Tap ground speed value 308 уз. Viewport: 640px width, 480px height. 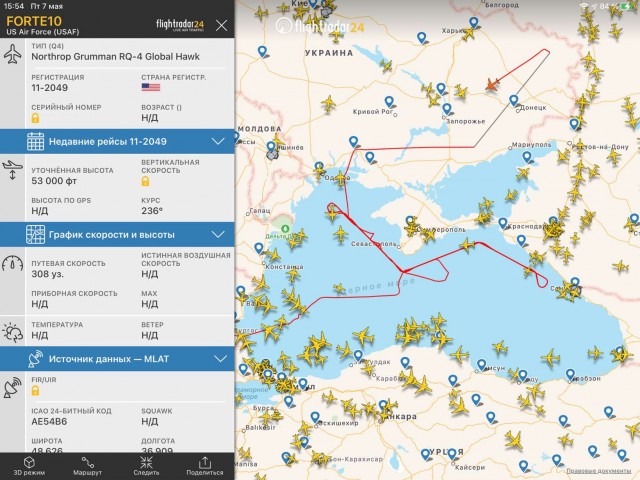(48, 274)
